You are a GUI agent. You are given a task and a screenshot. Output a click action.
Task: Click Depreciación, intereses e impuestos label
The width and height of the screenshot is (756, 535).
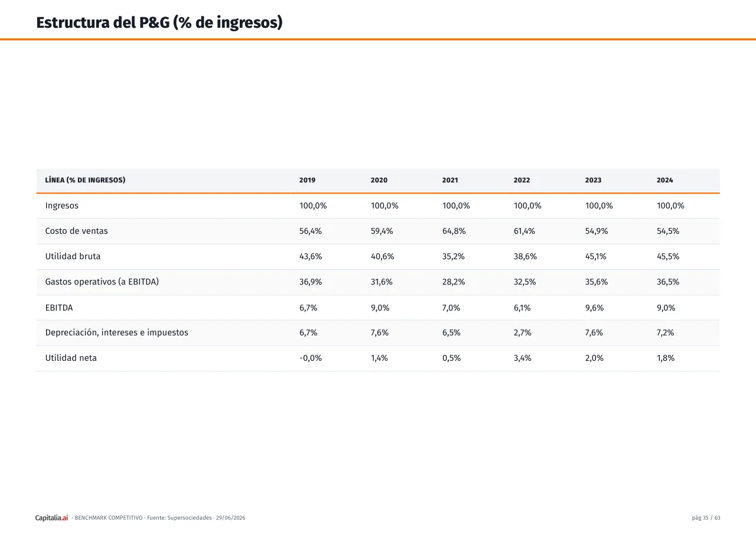click(117, 332)
